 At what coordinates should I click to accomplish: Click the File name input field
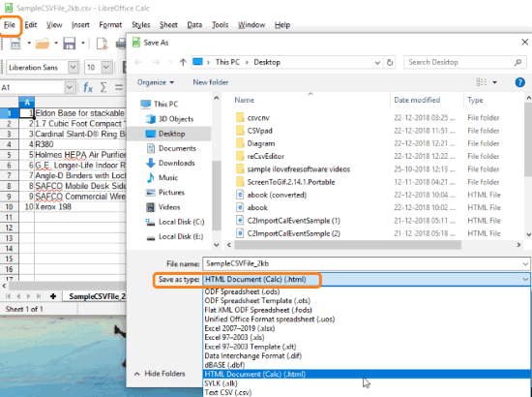366,264
